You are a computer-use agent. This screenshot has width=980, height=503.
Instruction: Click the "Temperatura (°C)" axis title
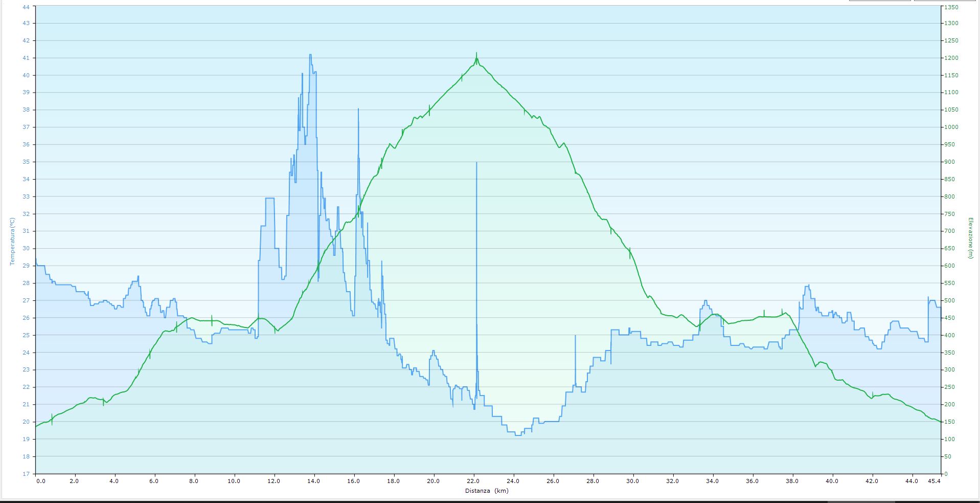(x=12, y=242)
